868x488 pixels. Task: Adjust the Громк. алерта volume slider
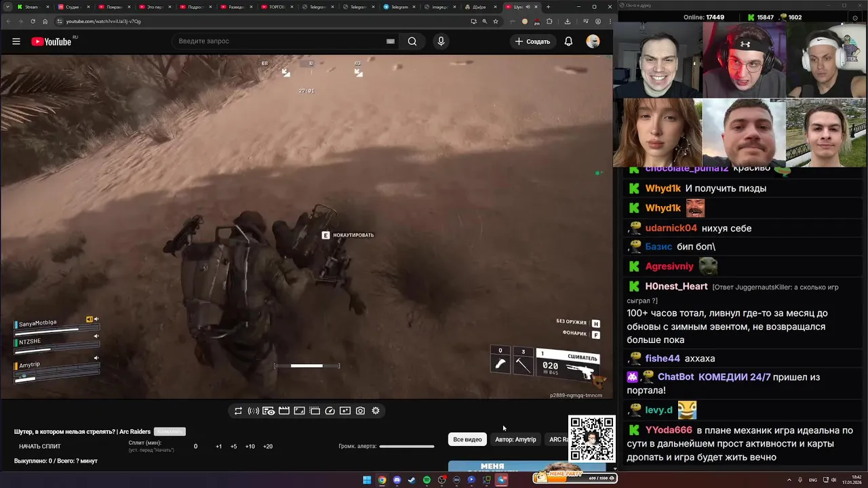[406, 447]
